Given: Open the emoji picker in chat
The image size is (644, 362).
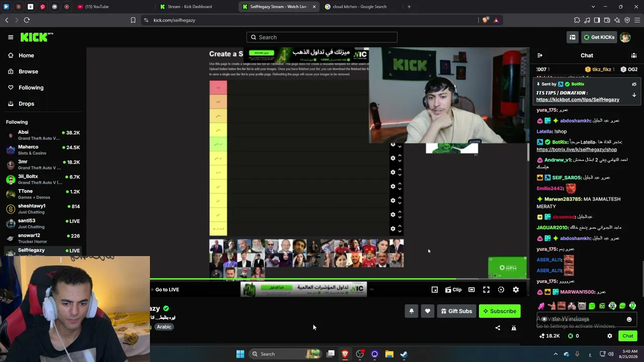Looking at the screenshot, I should (629, 319).
